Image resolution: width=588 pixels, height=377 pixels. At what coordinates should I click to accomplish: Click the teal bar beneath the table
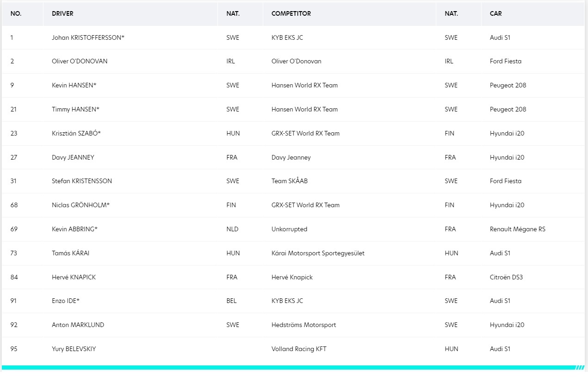(x=293, y=367)
